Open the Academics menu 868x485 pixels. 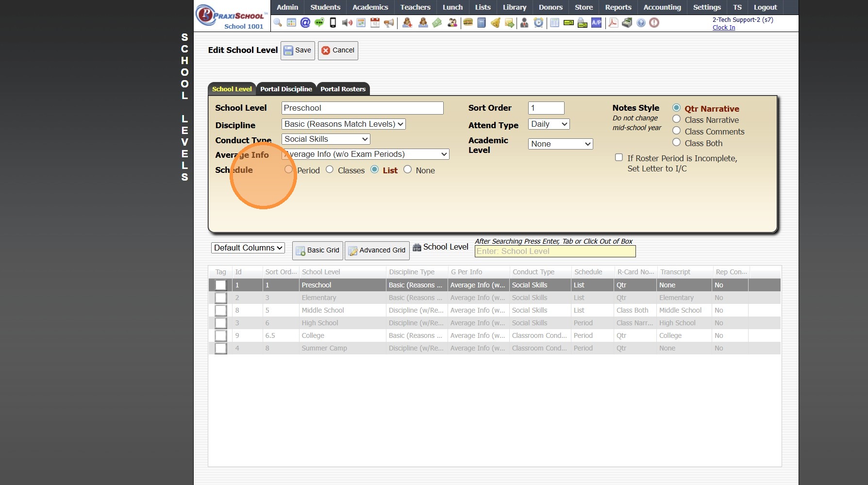tap(370, 7)
